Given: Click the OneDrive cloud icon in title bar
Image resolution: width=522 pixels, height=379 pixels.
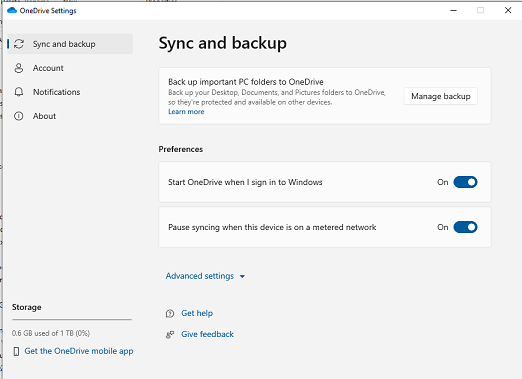Looking at the screenshot, I should [x=12, y=10].
